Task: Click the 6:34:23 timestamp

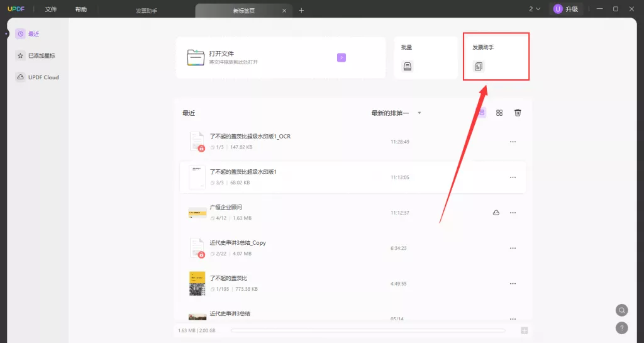Action: pyautogui.click(x=398, y=248)
